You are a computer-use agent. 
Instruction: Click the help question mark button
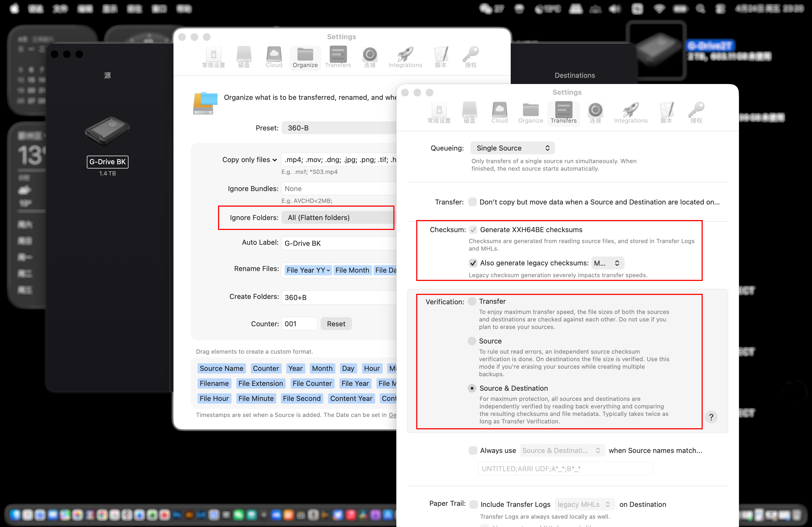(x=711, y=417)
